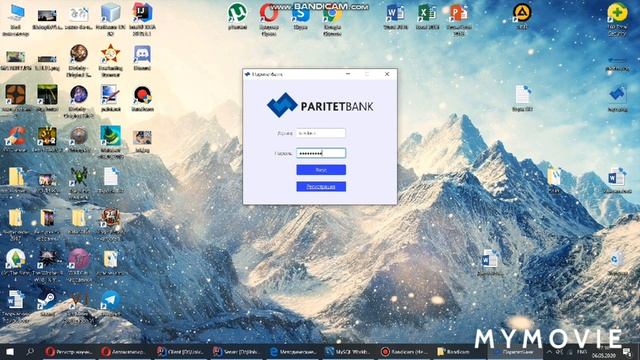640x360 pixels.
Task: Launch uTorrent from the desktop
Action: [237, 16]
